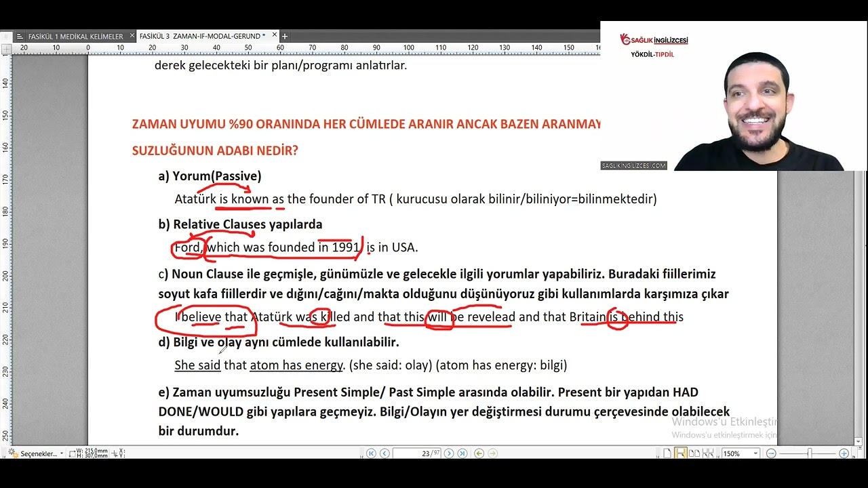Click the page number field showing 23

[x=416, y=453]
